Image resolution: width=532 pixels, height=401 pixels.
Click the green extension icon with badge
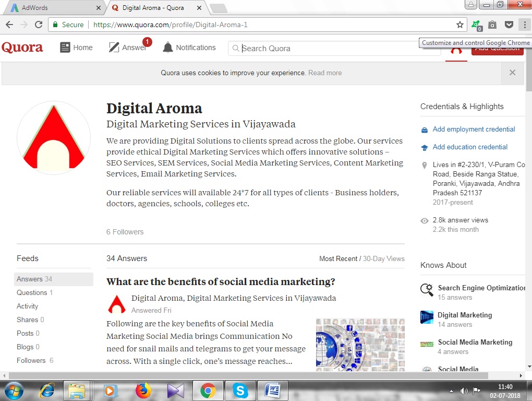pyautogui.click(x=476, y=25)
